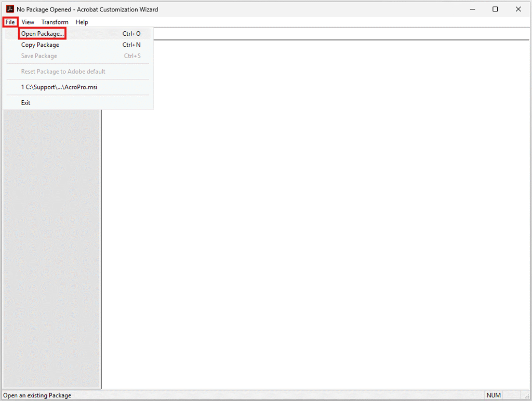Open the Transform menu
The height and width of the screenshot is (401, 532).
(55, 22)
